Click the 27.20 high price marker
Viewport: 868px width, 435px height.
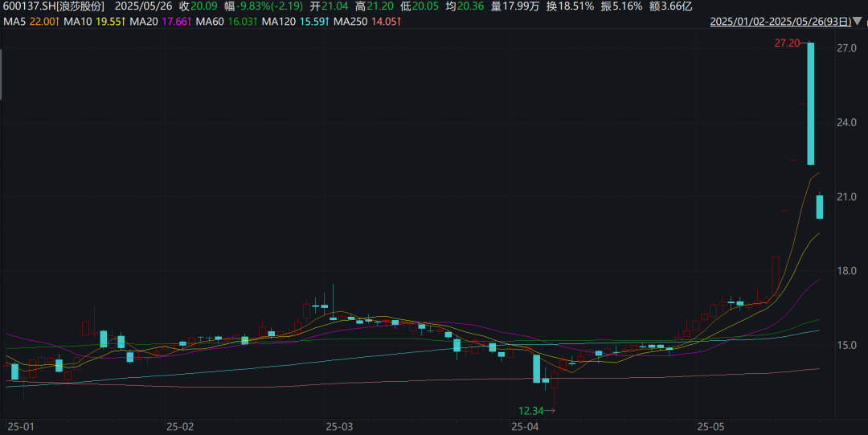pyautogui.click(x=787, y=43)
